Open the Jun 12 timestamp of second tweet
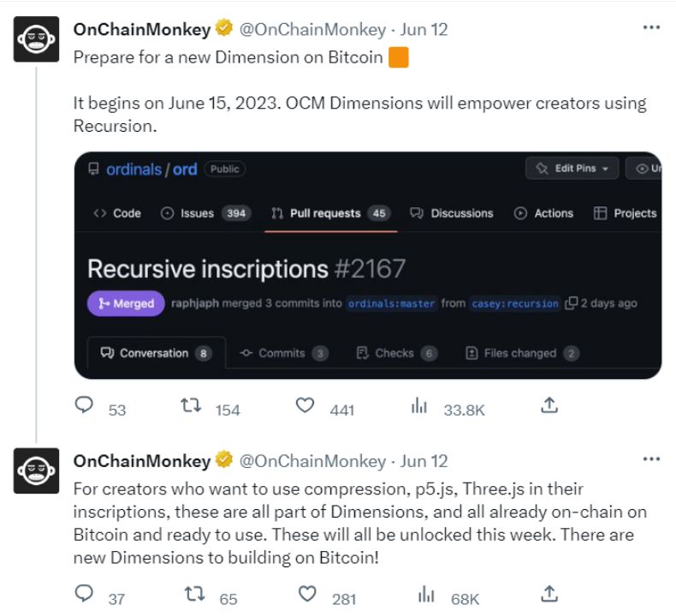The width and height of the screenshot is (676, 616). pos(424,461)
